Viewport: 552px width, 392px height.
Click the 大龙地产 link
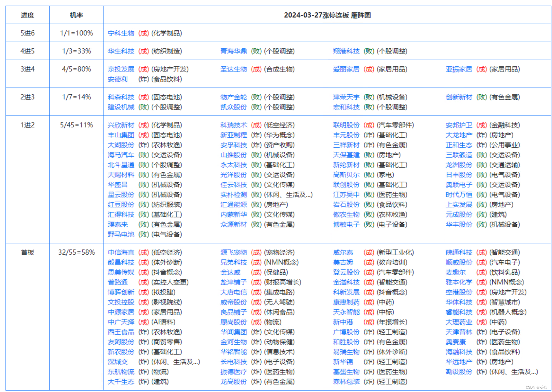point(459,135)
